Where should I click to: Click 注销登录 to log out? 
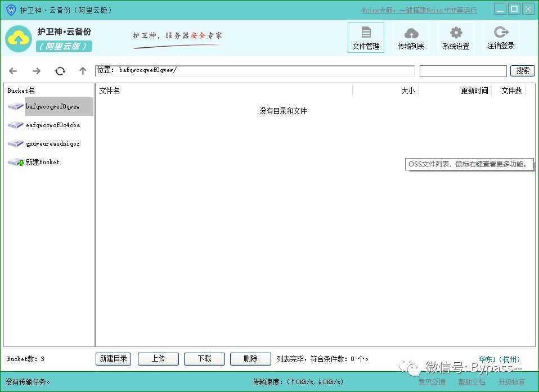(501, 38)
